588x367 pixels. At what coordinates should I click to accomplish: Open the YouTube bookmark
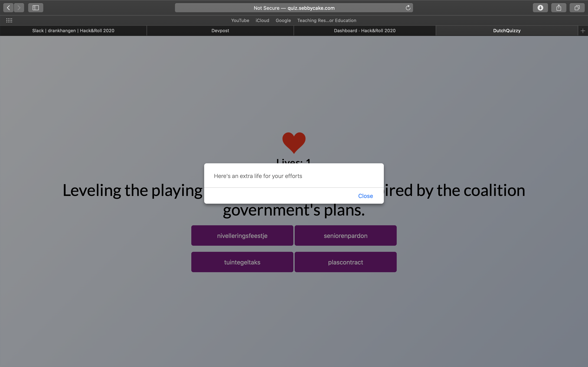click(x=240, y=20)
